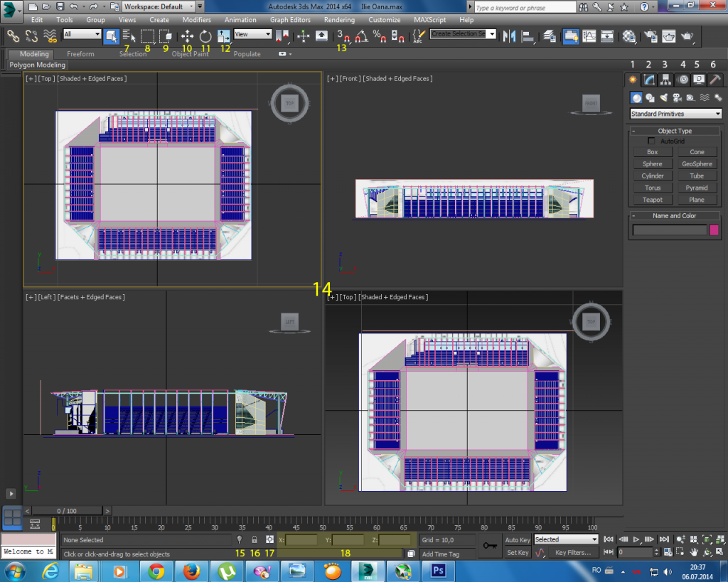728x582 pixels.
Task: Toggle 3D Snaps on main toolbar
Action: click(x=343, y=36)
